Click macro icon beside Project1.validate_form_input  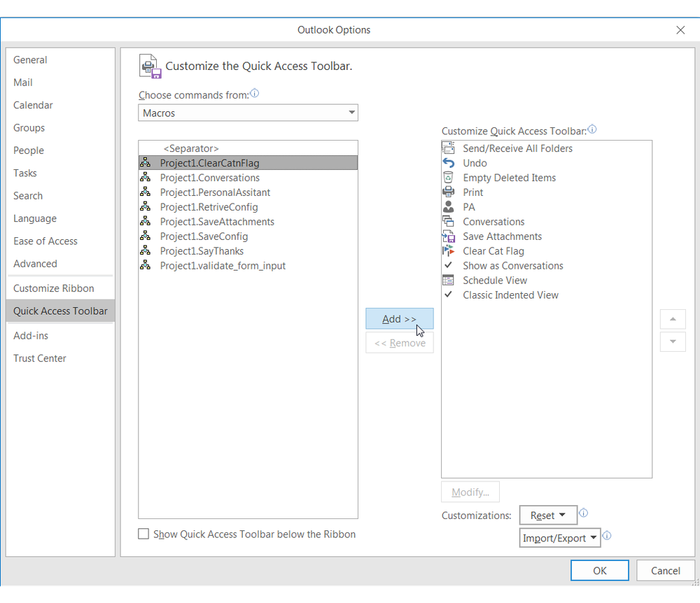click(x=145, y=266)
